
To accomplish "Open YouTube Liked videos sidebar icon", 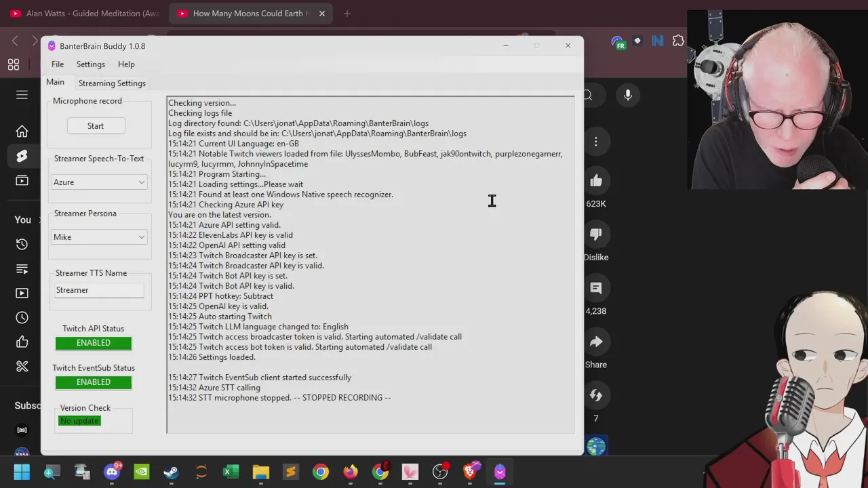I will (x=22, y=342).
